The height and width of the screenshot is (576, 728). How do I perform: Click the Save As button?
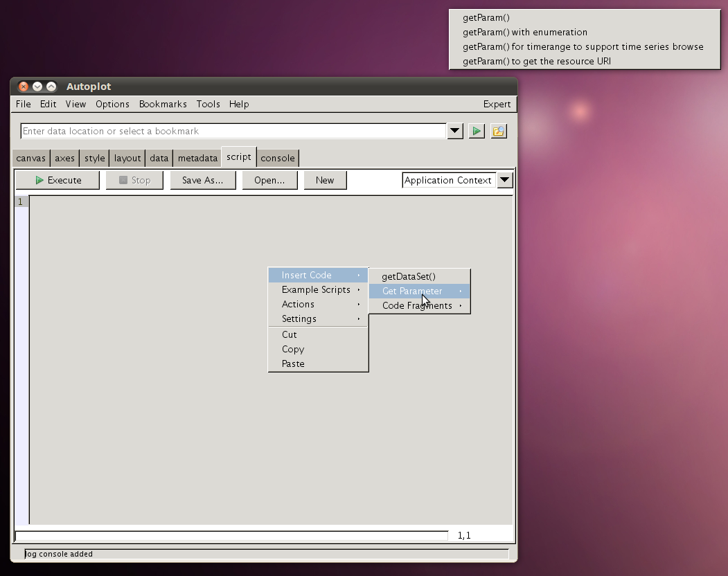(x=202, y=179)
